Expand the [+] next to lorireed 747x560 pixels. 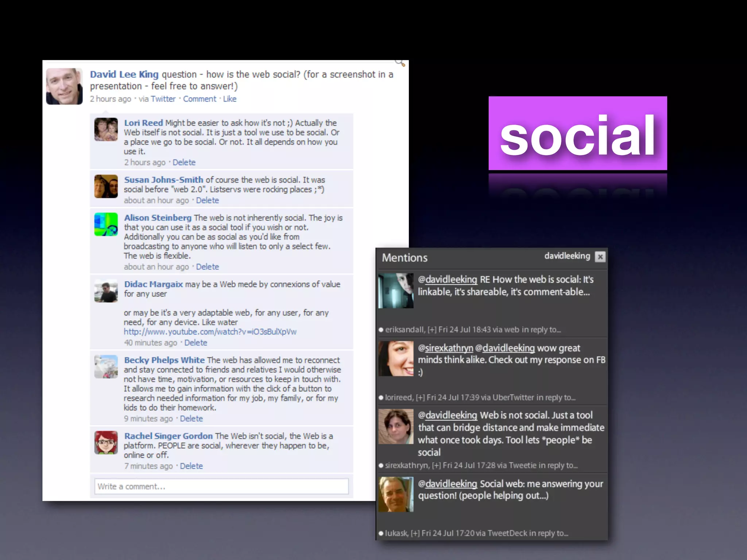pos(420,397)
